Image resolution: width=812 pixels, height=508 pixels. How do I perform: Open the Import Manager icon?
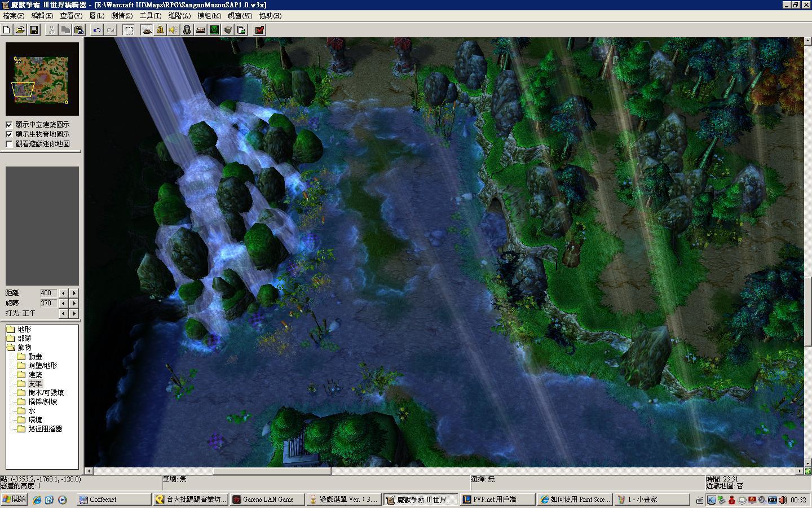point(241,30)
